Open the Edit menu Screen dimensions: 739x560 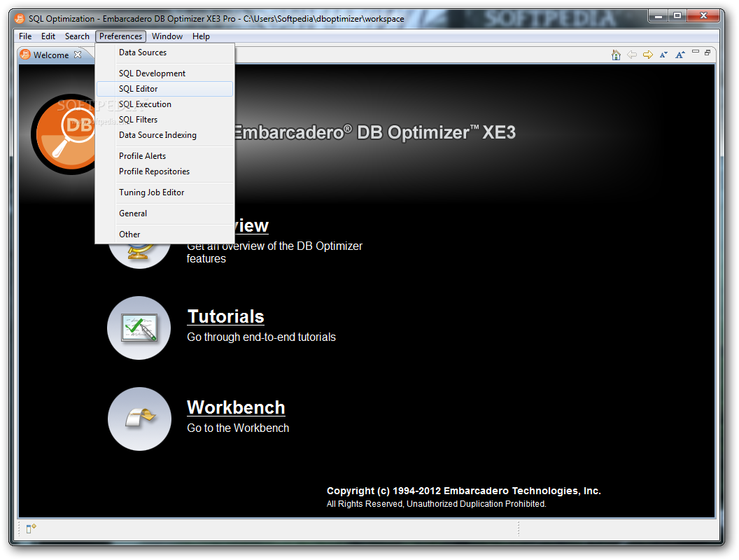[48, 36]
